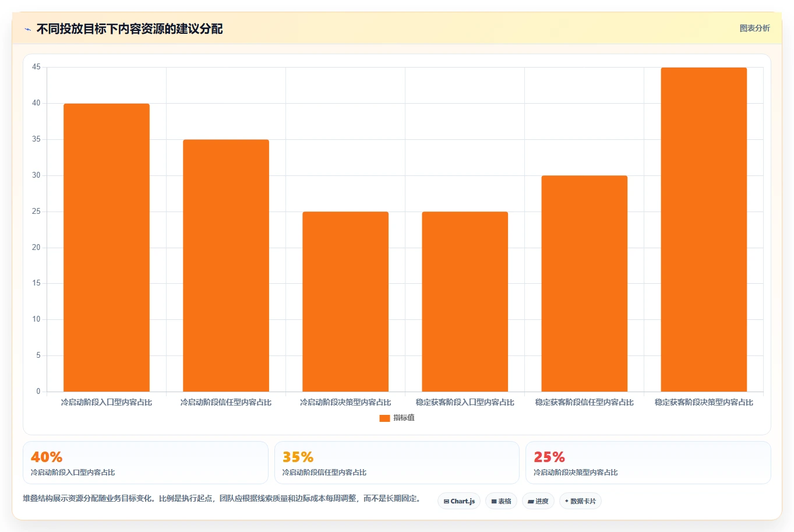794x532 pixels.
Task: Click y-axis tick value 45
Action: (36, 67)
